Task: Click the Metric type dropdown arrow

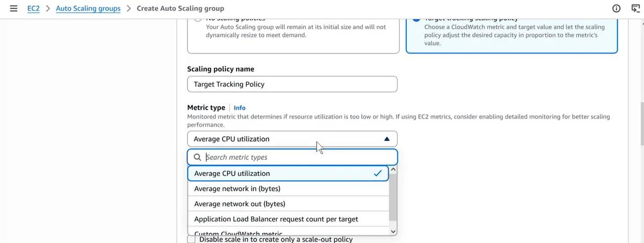Action: 387,139
